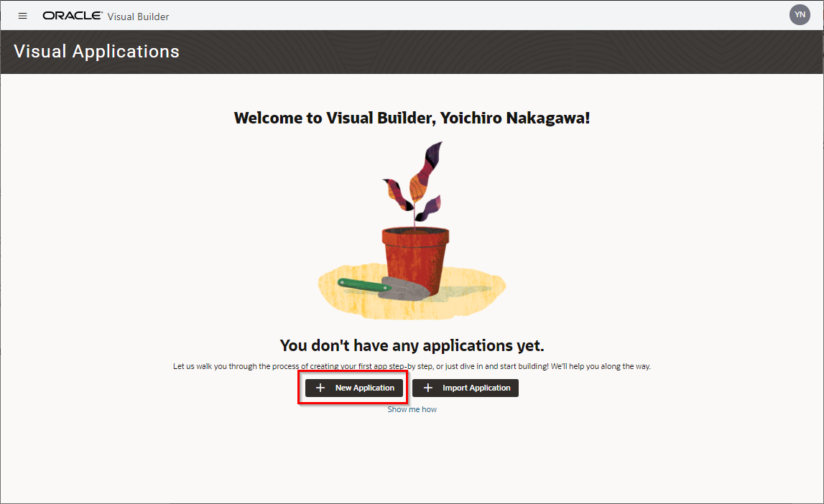Viewport: 824px width, 504px height.
Task: Click the YN user avatar
Action: [800, 14]
